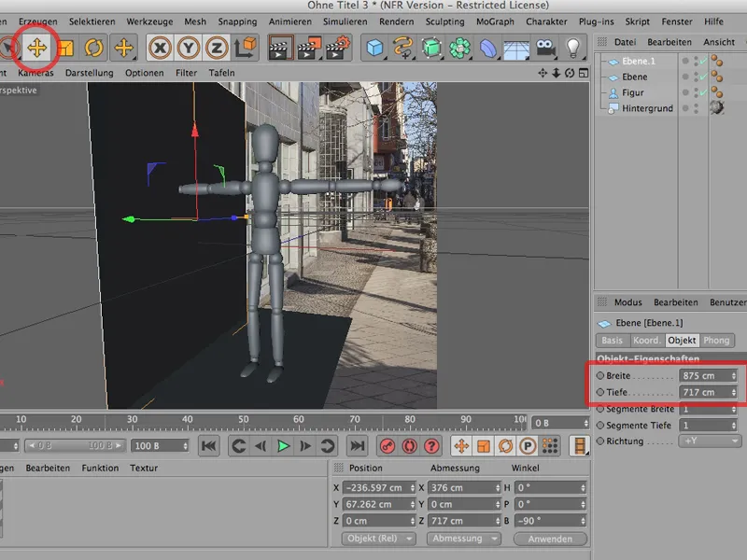This screenshot has width=747, height=560.
Task: Add a camera object
Action: tap(545, 48)
